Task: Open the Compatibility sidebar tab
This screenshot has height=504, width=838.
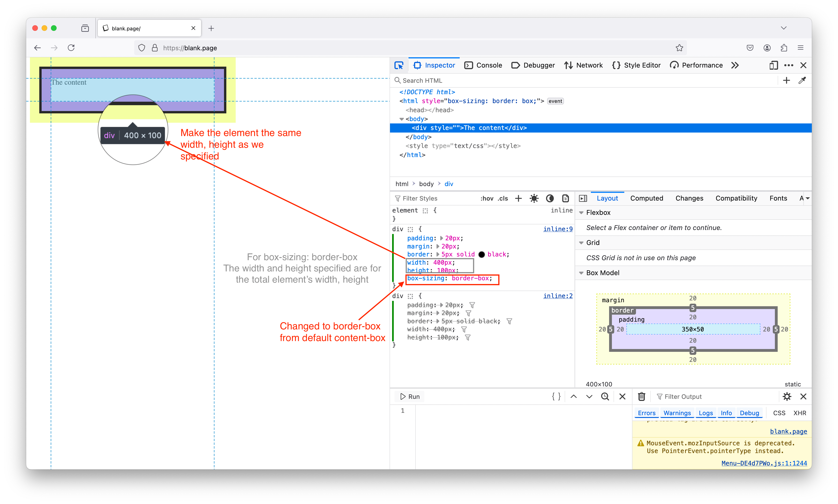Action: (x=736, y=198)
